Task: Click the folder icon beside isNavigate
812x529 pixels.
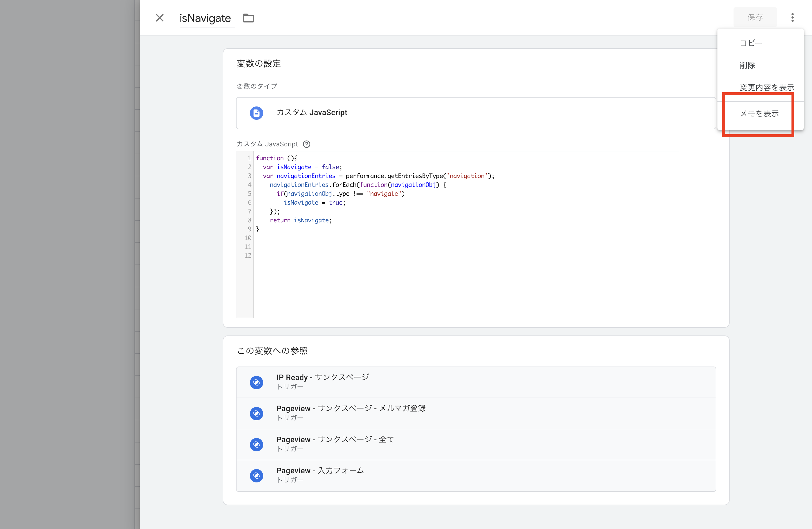Action: pyautogui.click(x=248, y=18)
